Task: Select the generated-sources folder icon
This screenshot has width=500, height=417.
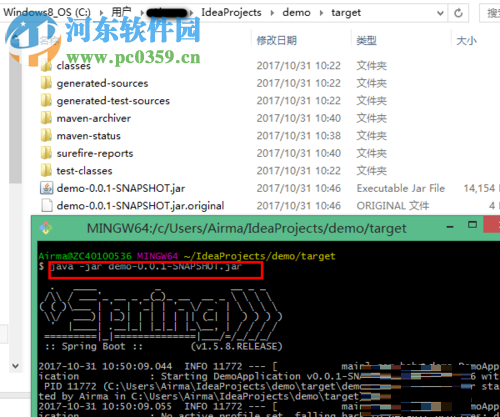Action: pos(46,83)
